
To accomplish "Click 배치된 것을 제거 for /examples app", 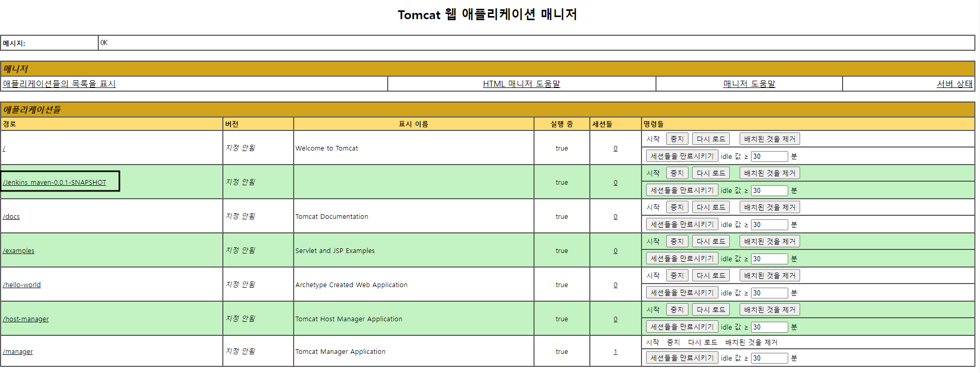I will (x=770, y=242).
